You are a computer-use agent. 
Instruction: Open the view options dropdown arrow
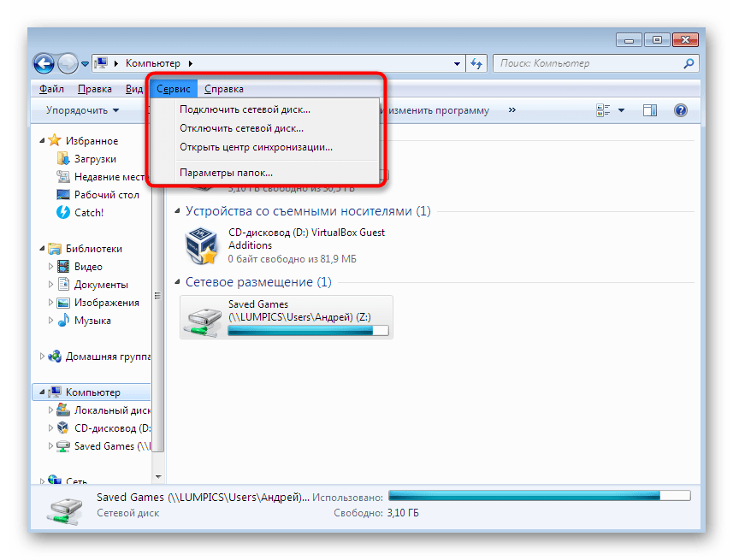click(621, 110)
